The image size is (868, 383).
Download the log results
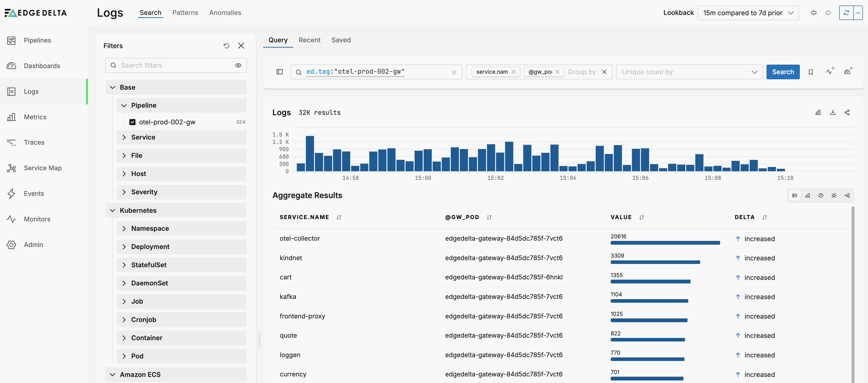click(x=833, y=112)
